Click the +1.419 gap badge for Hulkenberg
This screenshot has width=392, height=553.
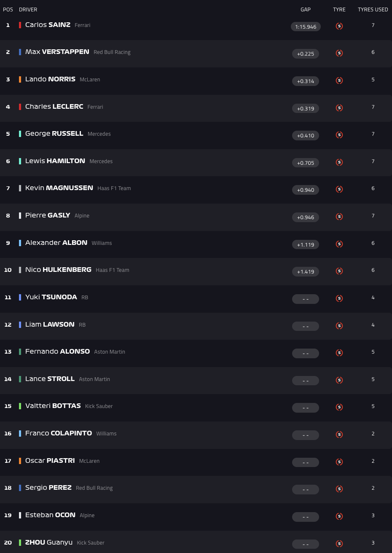pos(306,272)
